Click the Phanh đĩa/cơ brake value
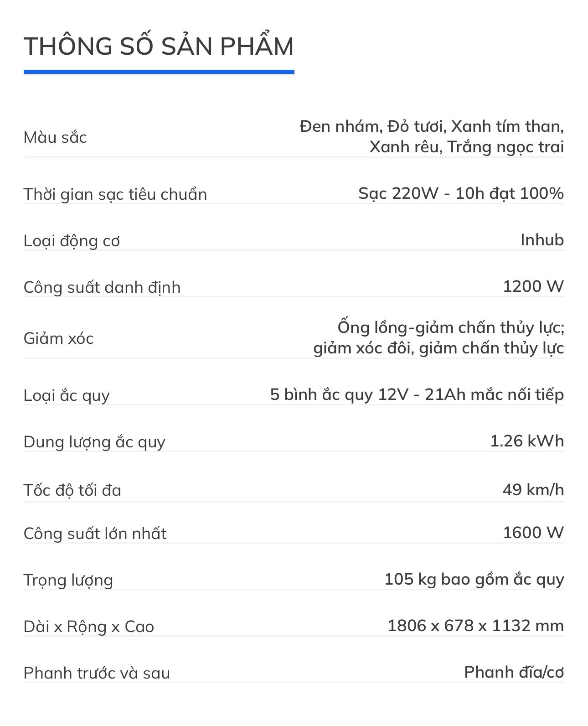The height and width of the screenshot is (726, 588). click(x=514, y=672)
